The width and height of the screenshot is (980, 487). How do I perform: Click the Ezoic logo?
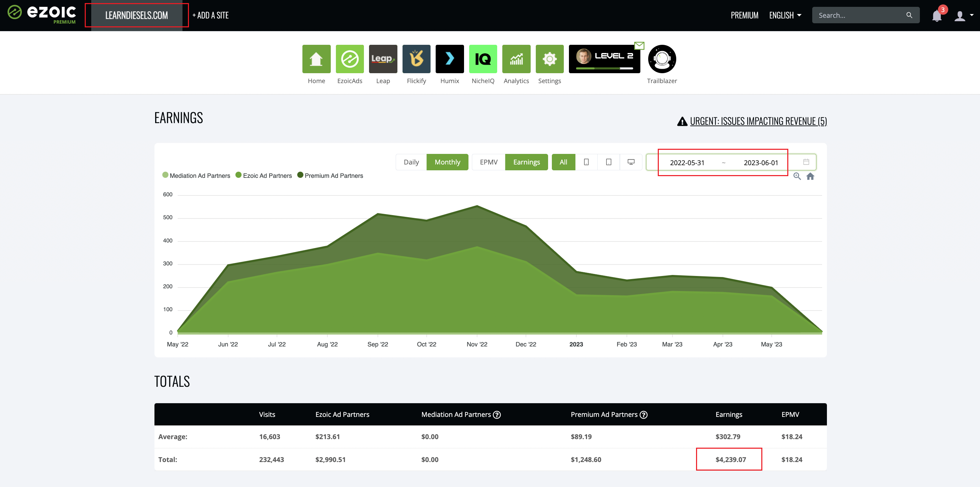42,14
